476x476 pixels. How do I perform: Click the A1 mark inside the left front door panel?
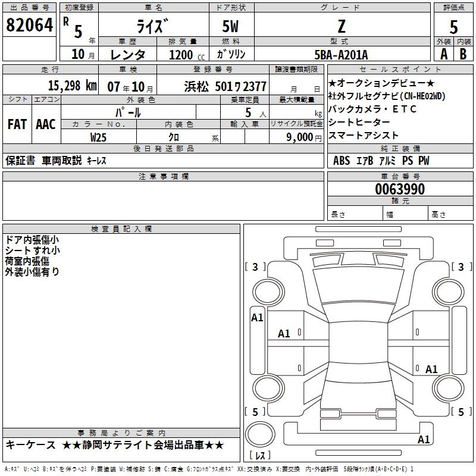[284, 334]
